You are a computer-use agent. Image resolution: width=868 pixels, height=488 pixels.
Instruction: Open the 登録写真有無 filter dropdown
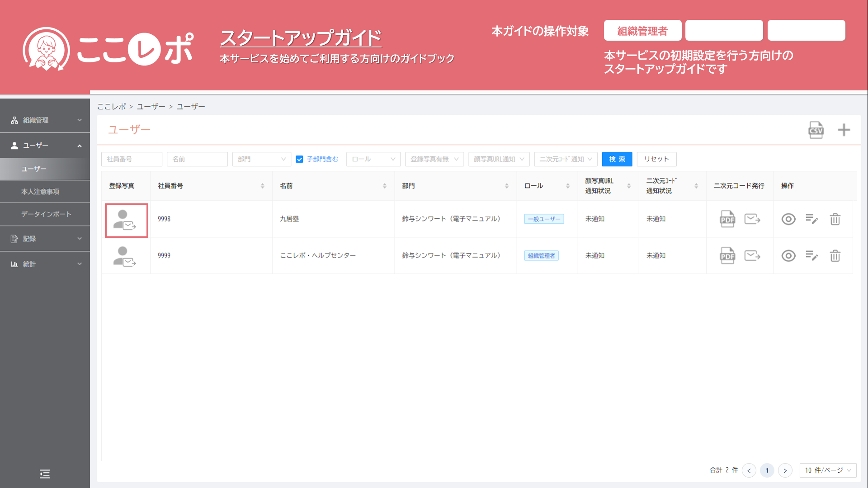[x=434, y=159]
